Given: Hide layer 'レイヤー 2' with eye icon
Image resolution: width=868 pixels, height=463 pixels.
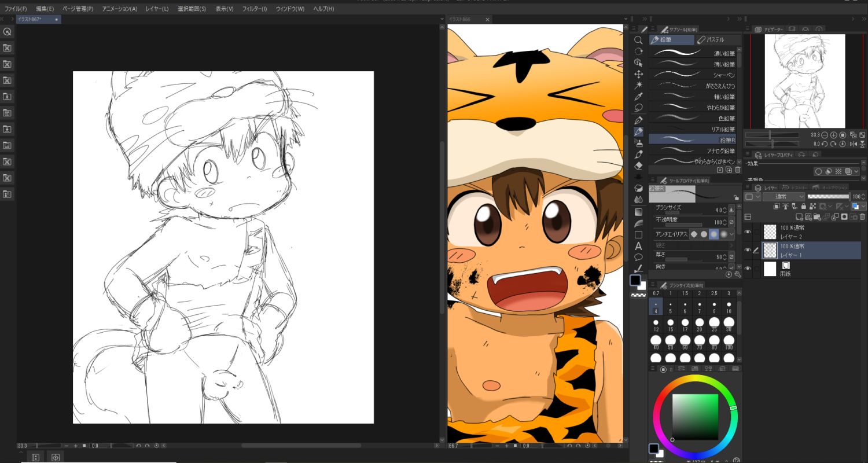Looking at the screenshot, I should 748,232.
